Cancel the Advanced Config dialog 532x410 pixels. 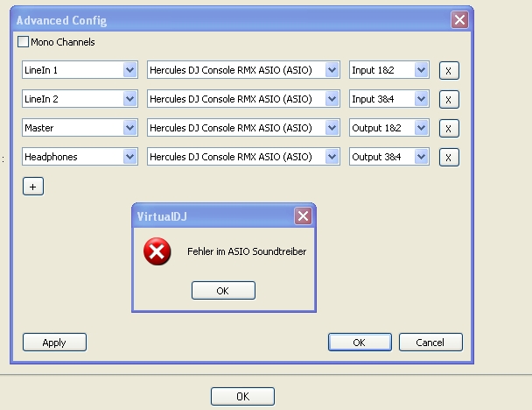tap(430, 342)
